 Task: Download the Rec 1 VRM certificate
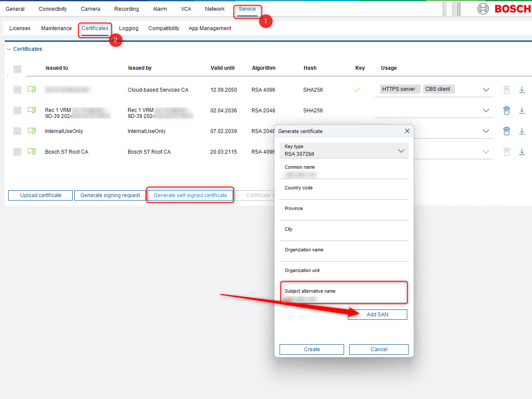pyautogui.click(x=522, y=111)
